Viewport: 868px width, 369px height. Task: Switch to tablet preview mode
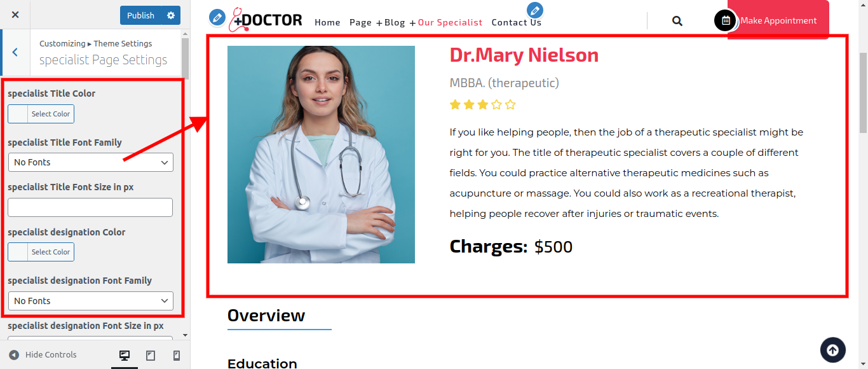pyautogui.click(x=151, y=355)
